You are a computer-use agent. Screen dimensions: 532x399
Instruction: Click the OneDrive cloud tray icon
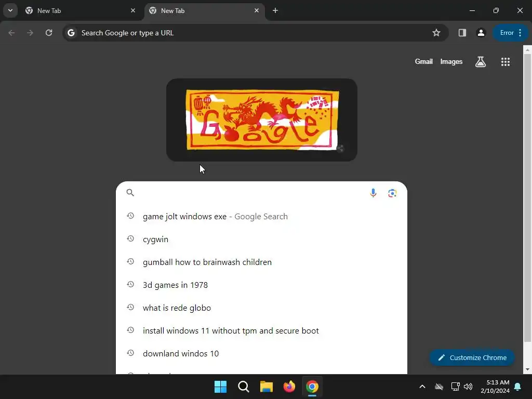click(438, 387)
